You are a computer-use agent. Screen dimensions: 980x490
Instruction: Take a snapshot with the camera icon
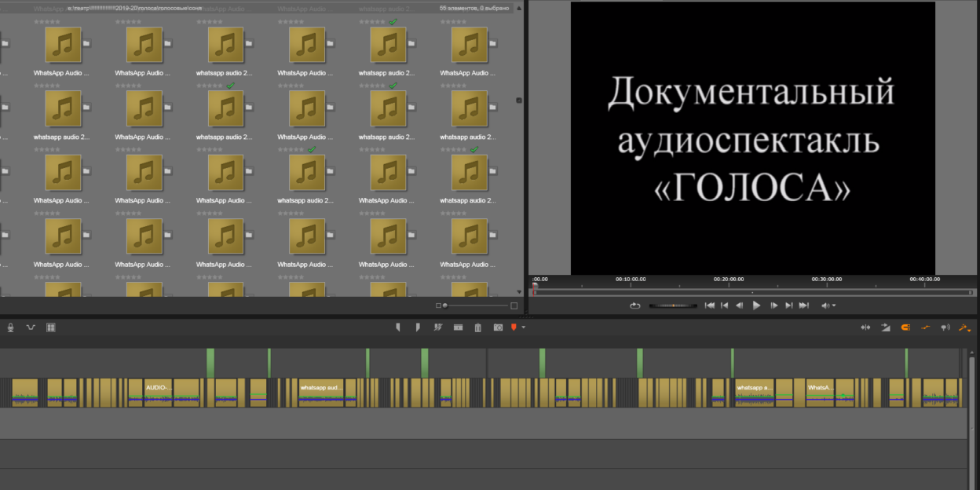pos(497,327)
